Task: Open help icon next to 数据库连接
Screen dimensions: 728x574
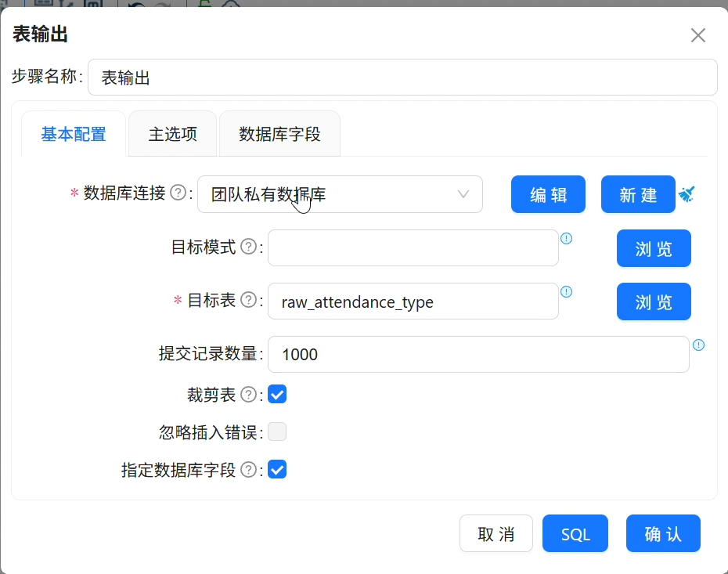Action: pos(178,193)
